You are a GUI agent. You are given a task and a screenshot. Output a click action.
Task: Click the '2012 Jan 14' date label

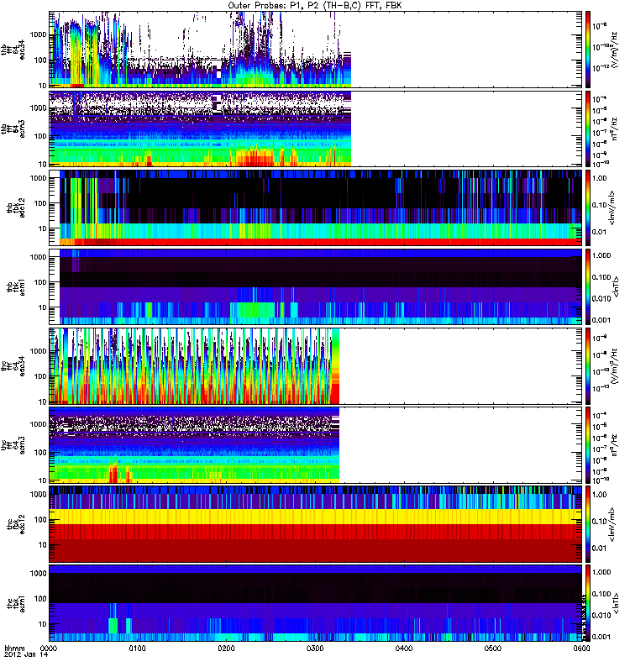(x=23, y=657)
